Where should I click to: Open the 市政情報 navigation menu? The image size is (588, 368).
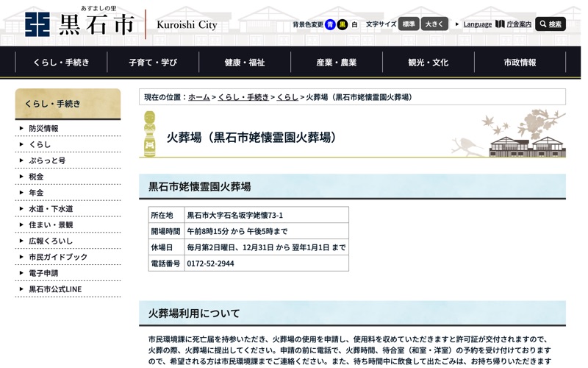[x=520, y=63]
